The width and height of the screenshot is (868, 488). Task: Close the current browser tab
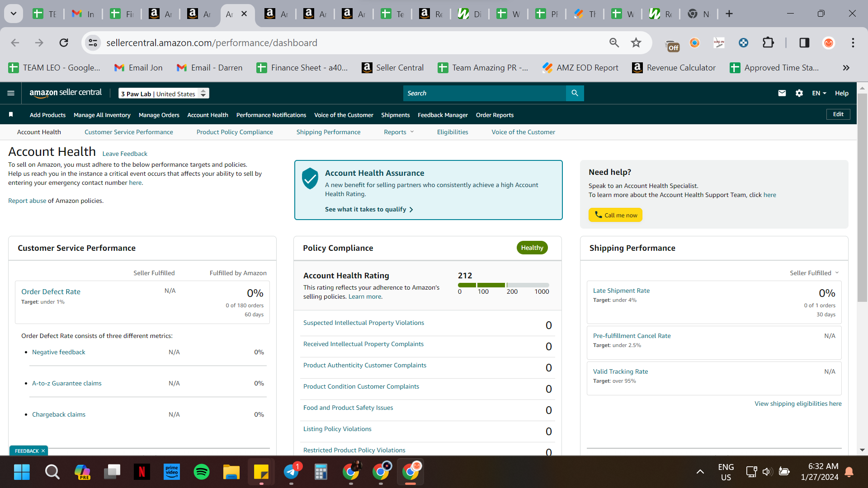[244, 14]
